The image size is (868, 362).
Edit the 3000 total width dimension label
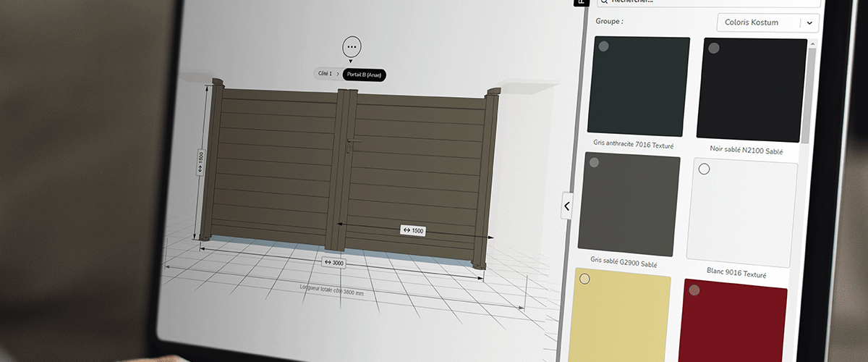(x=334, y=263)
